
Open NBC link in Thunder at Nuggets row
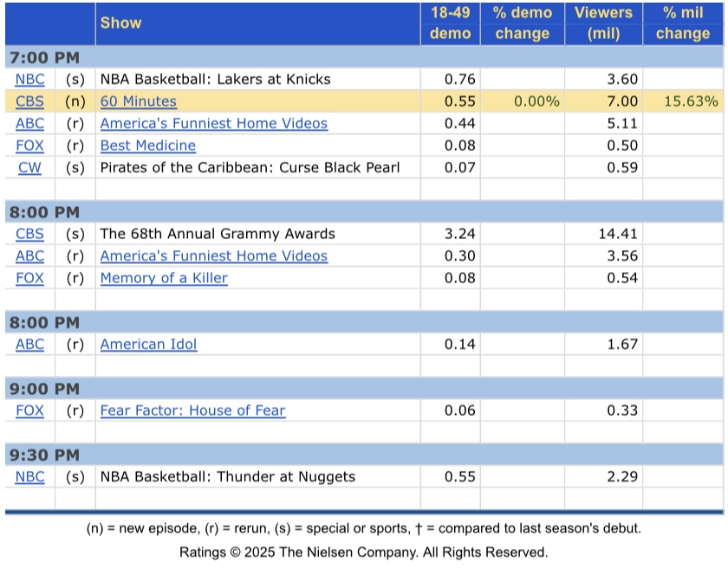(29, 476)
